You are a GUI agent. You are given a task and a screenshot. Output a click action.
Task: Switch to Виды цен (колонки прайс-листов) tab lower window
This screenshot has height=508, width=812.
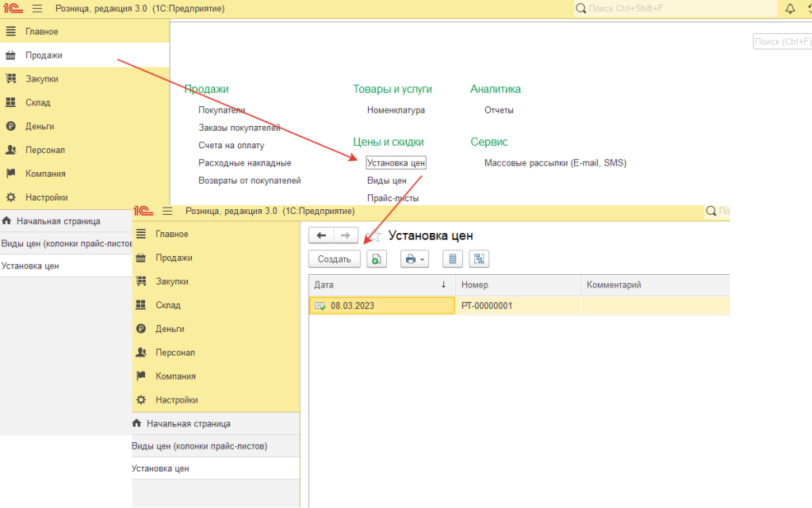click(x=216, y=446)
